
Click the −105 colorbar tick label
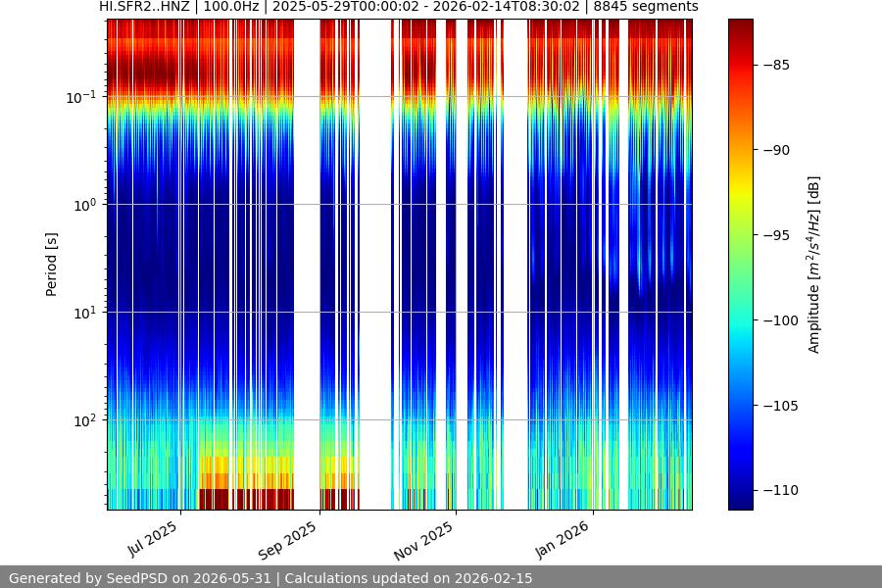[x=780, y=406]
